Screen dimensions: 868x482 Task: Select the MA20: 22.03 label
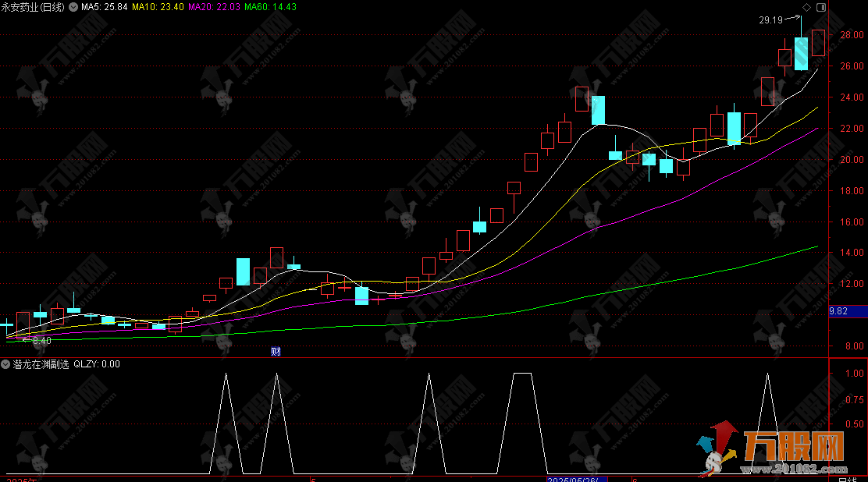pos(214,7)
